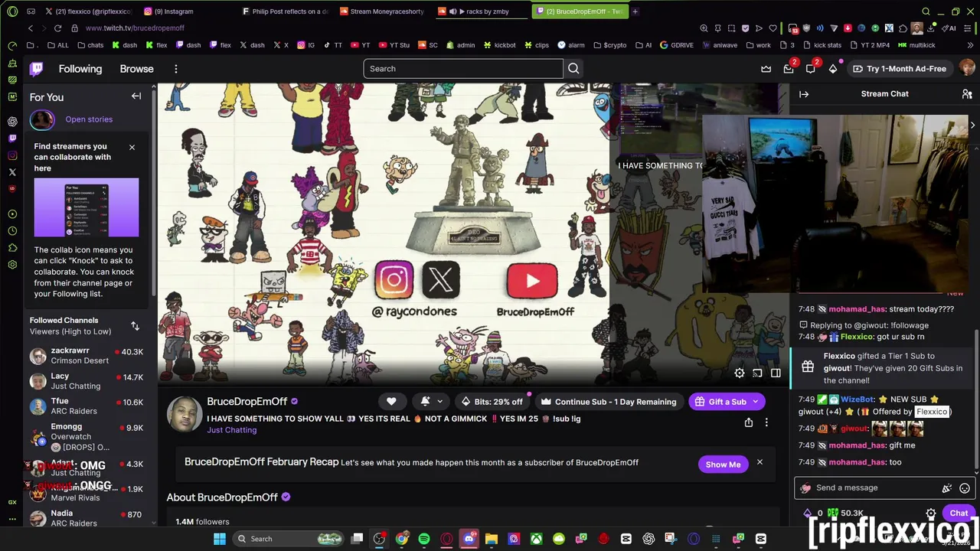The width and height of the screenshot is (980, 551).
Task: Open Spotify from the taskbar
Action: (424, 539)
